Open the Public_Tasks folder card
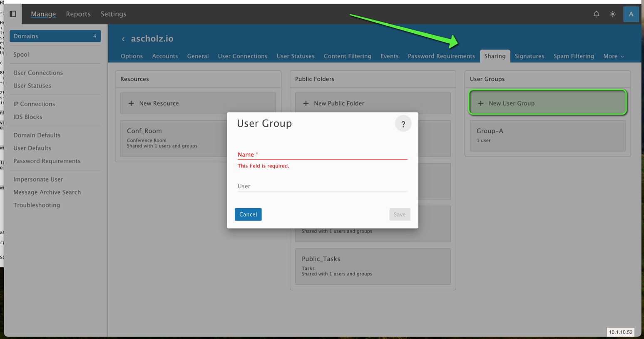644x339 pixels. (372, 266)
